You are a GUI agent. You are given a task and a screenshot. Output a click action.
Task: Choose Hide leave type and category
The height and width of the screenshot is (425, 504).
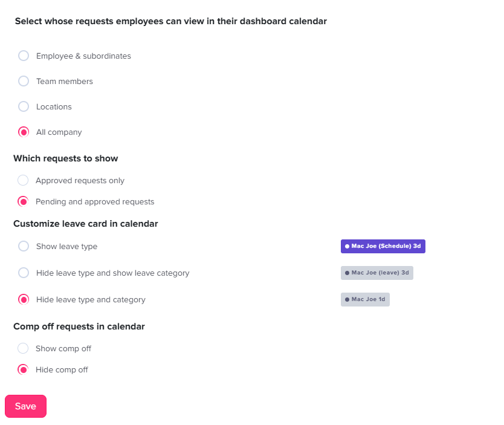24,299
